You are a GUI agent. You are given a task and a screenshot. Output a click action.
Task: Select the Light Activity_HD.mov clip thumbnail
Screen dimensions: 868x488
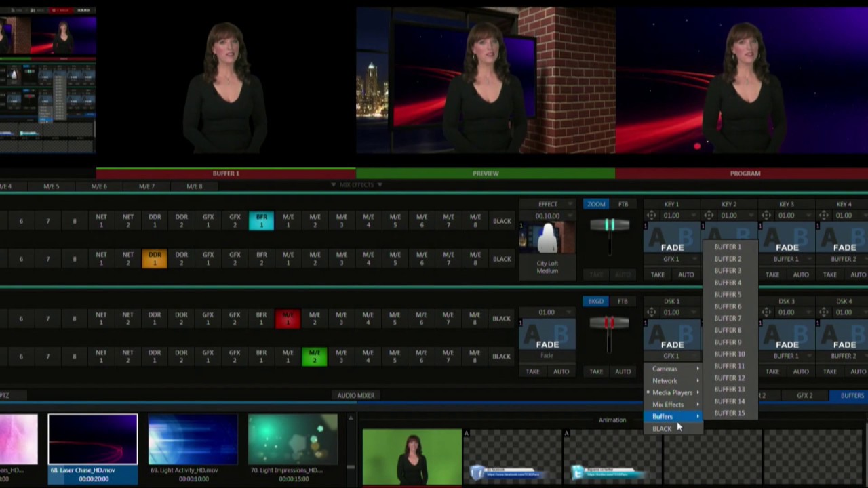click(x=193, y=439)
